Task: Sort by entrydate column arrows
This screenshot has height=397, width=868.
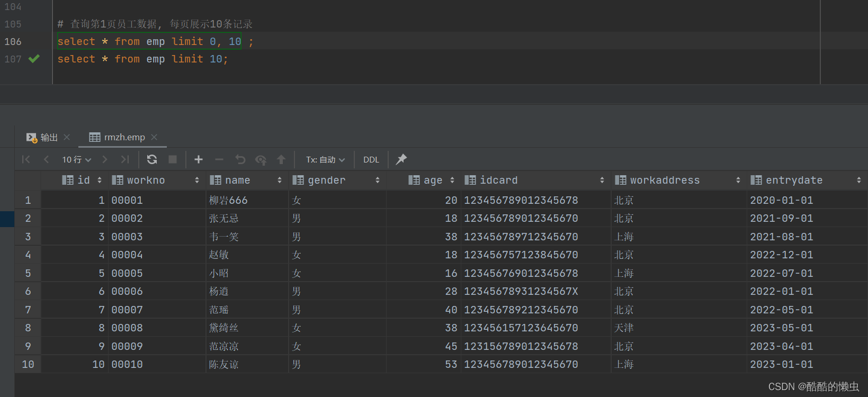Action: pyautogui.click(x=859, y=180)
